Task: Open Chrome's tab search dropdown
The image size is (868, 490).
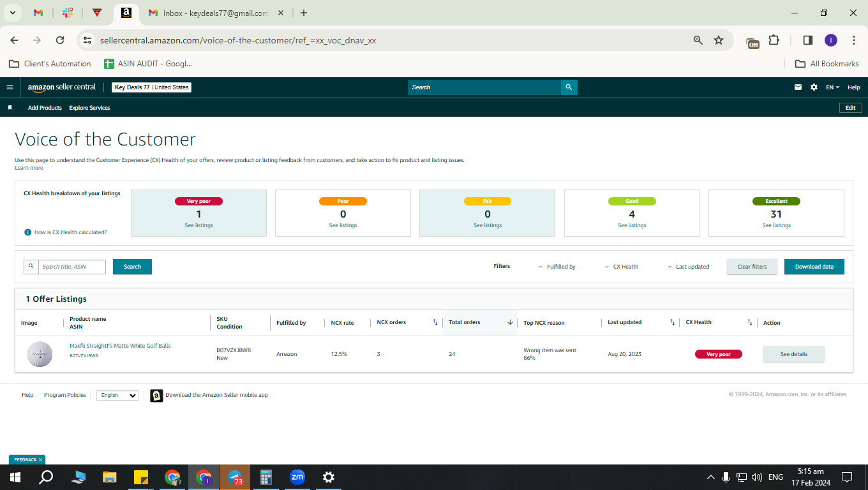Action: click(x=12, y=13)
